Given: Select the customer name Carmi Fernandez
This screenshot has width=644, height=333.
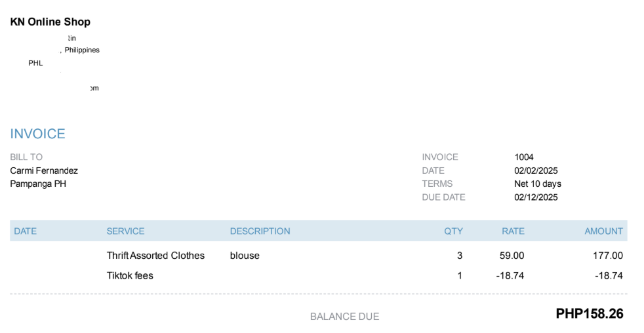Looking at the screenshot, I should (44, 170).
